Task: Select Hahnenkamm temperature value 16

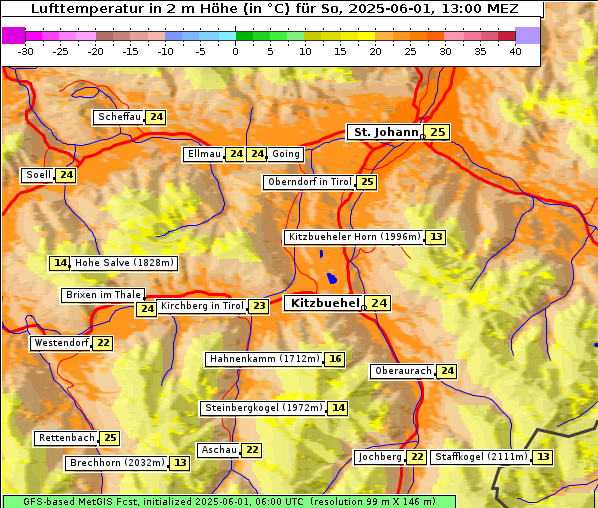Action: (x=335, y=359)
